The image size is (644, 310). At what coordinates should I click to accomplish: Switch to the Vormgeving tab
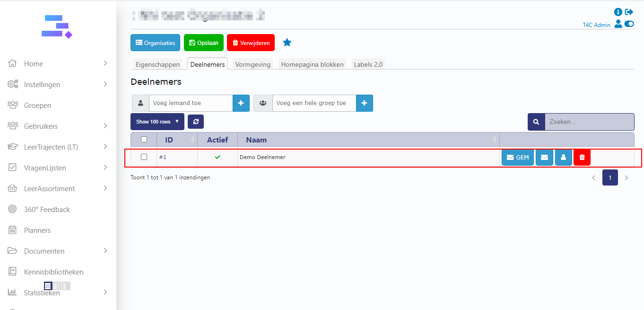pos(252,64)
